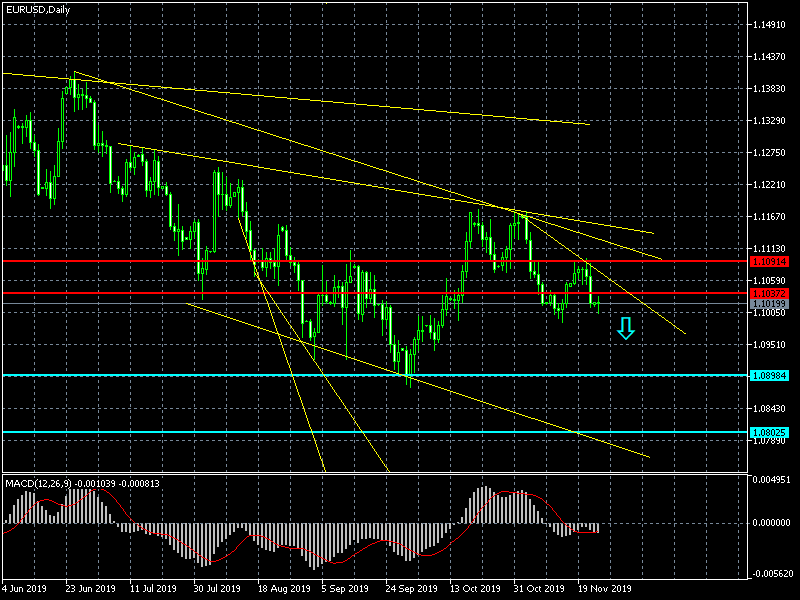The width and height of the screenshot is (800, 600).
Task: Select the red 1.10372 price label
Action: pos(769,293)
